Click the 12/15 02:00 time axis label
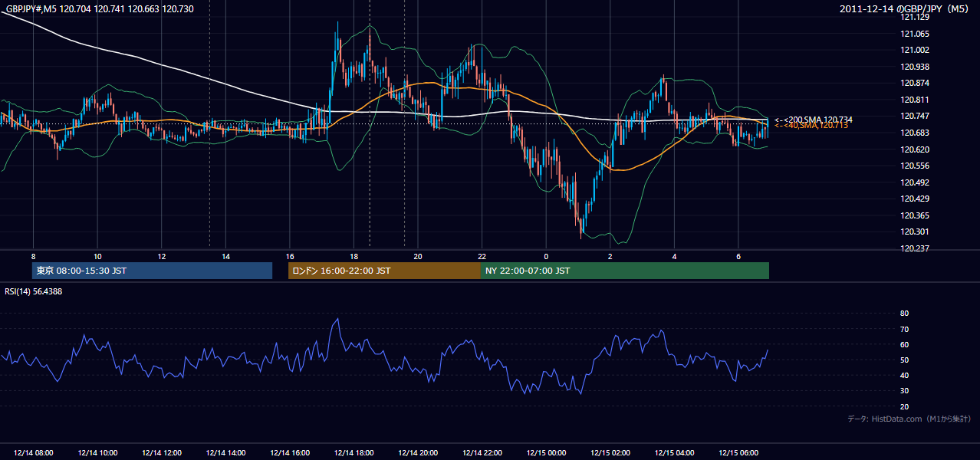The width and height of the screenshot is (980, 460). pyautogui.click(x=610, y=453)
